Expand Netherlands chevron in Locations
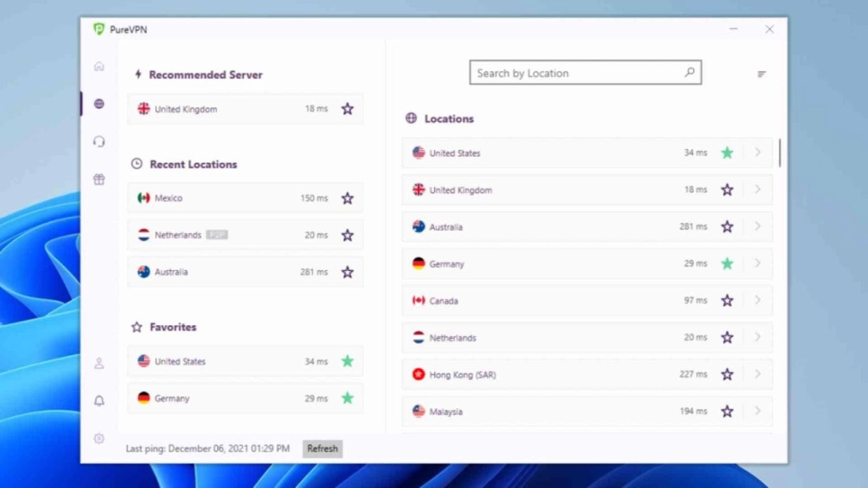Screen dimensions: 868x488 coord(758,337)
